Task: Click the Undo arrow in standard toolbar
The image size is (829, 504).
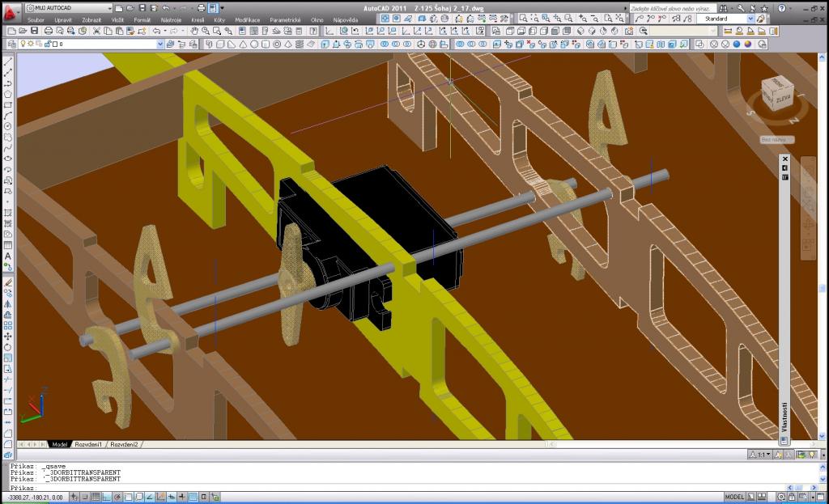Action: pyautogui.click(x=157, y=31)
